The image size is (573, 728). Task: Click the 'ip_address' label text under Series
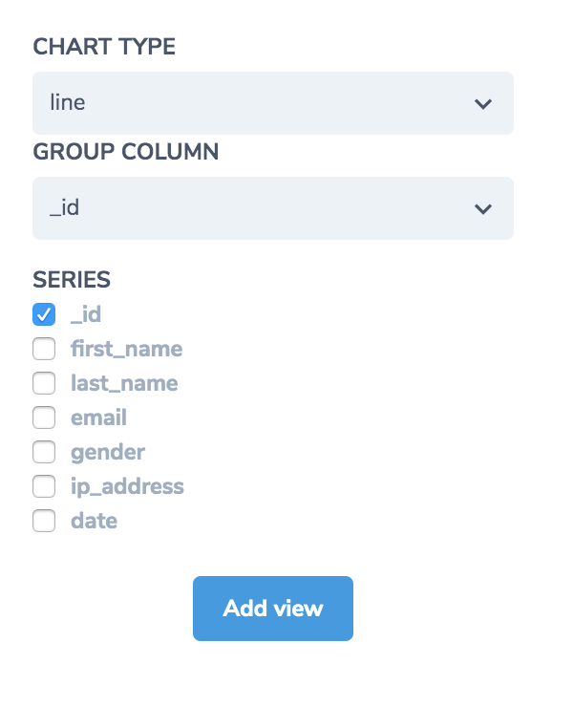127,486
